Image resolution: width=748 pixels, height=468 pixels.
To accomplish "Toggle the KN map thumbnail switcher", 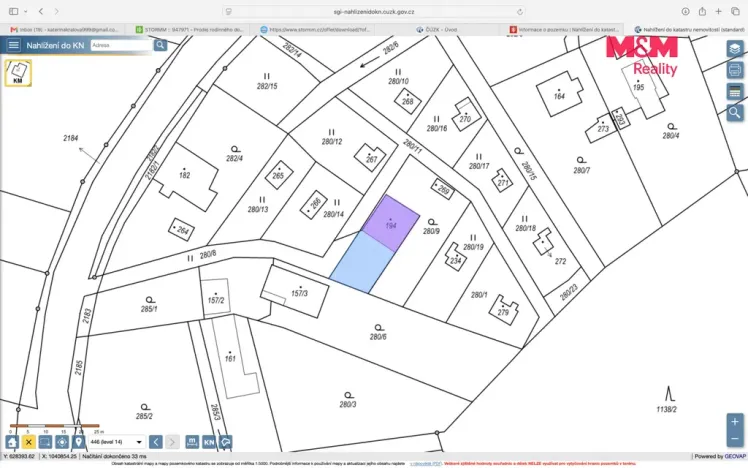I will coord(18,73).
